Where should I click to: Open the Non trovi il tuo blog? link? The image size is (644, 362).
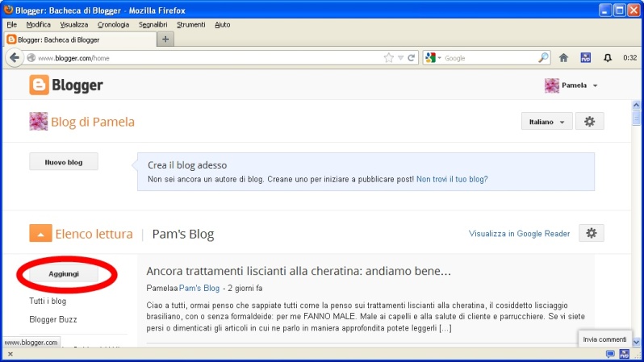click(452, 179)
